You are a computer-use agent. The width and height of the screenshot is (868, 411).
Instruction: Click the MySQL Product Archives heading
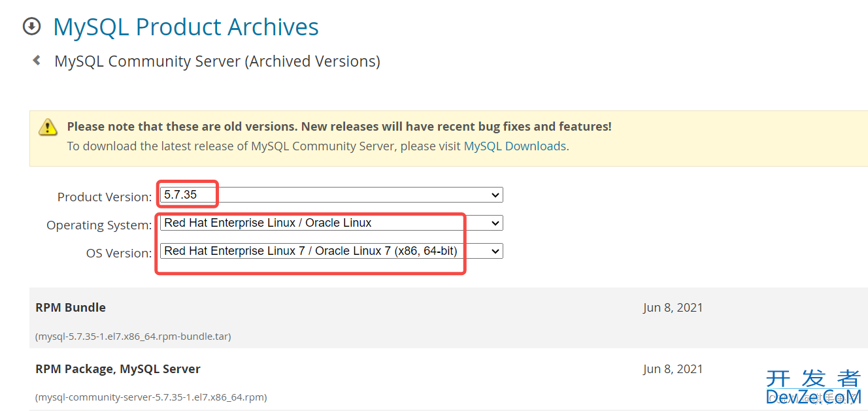point(186,27)
